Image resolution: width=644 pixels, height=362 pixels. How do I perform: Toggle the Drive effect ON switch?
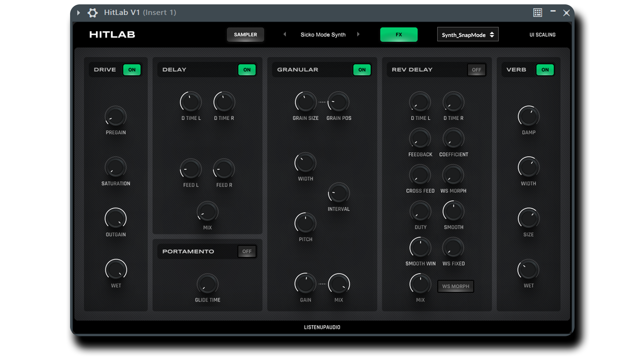click(x=132, y=70)
